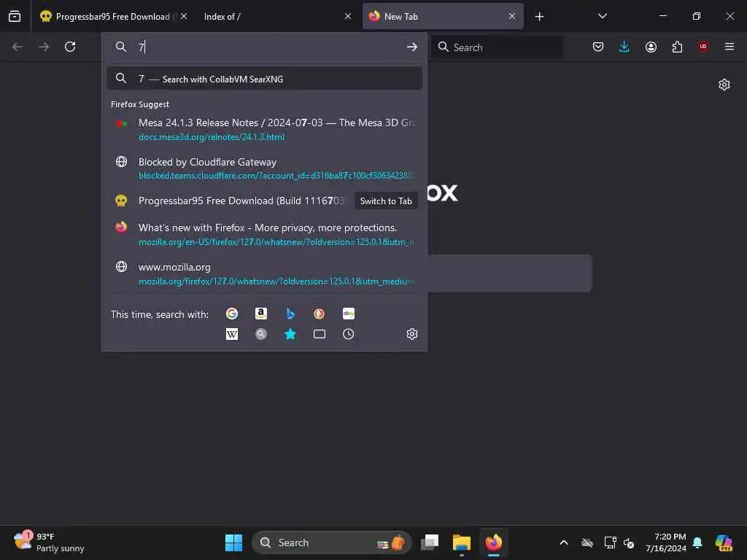Select the New Tab tab

pyautogui.click(x=443, y=17)
